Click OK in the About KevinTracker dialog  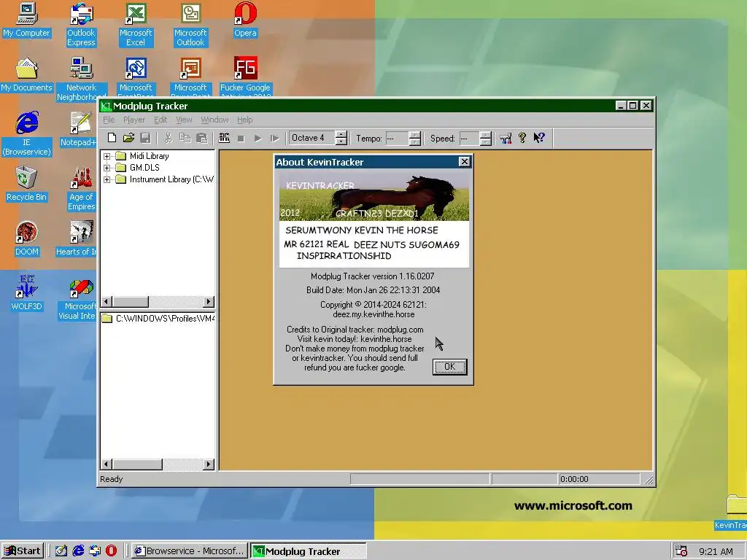(449, 367)
